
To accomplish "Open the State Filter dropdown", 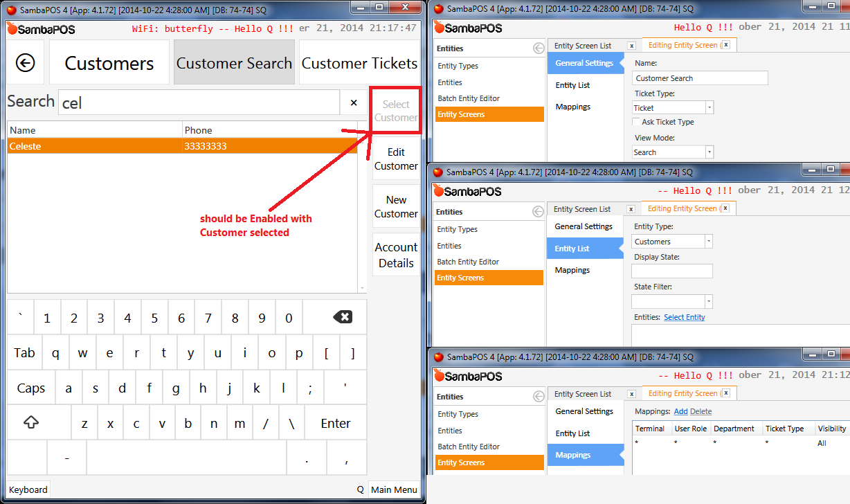I will pyautogui.click(x=709, y=301).
